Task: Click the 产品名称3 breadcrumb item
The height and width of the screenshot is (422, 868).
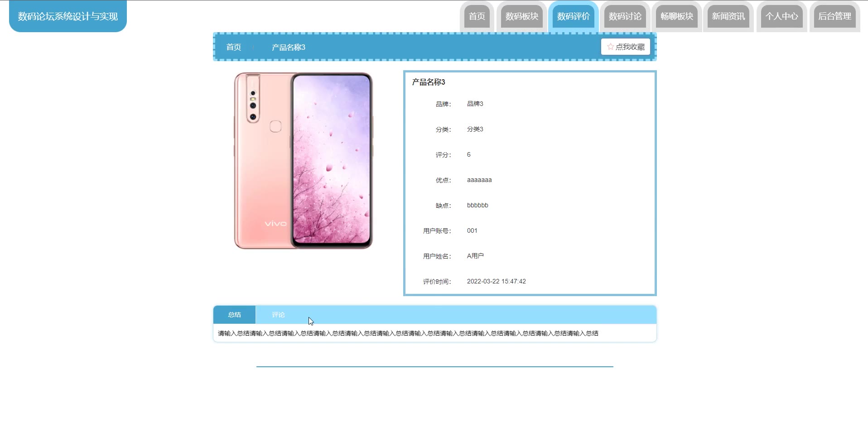Action: pos(289,47)
